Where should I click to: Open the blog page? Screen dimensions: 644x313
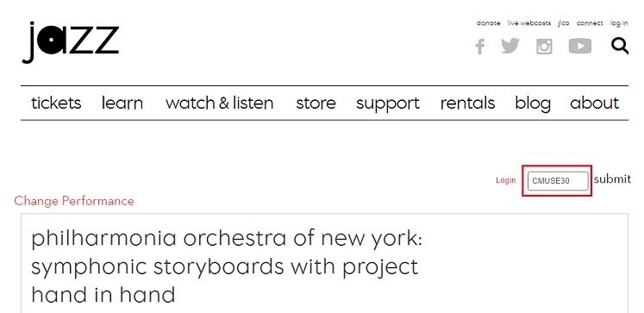533,104
